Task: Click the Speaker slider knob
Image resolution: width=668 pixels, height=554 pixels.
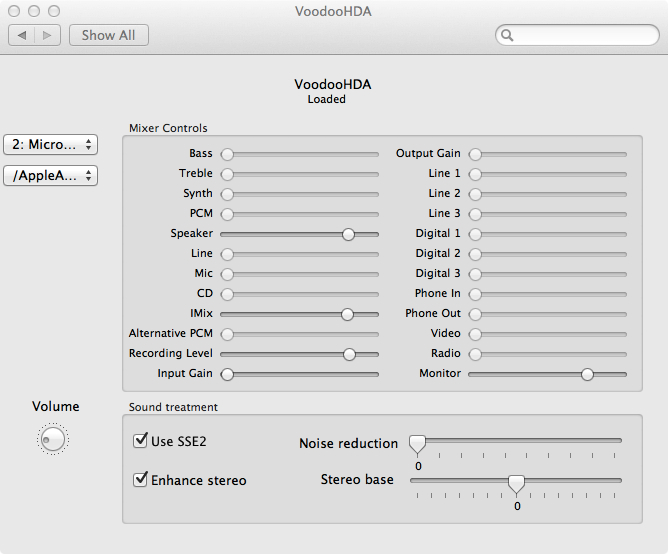Action: (348, 234)
